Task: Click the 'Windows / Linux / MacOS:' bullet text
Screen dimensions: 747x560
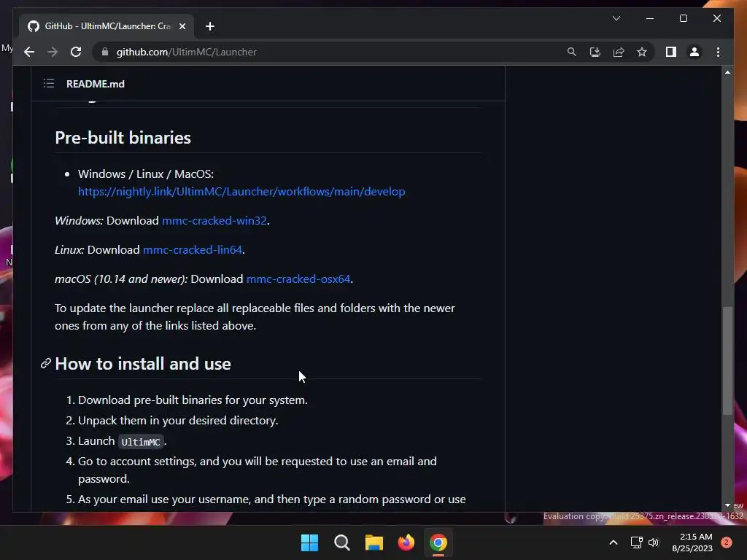Action: click(146, 174)
